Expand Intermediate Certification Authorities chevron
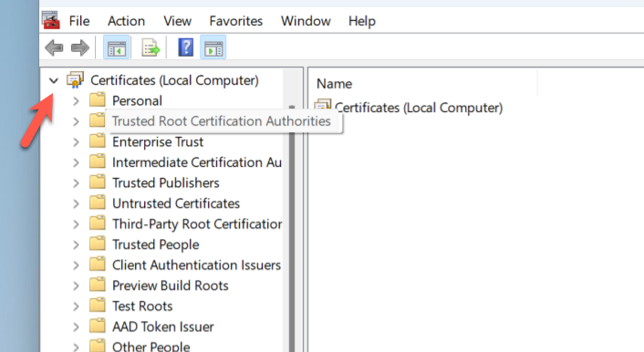644x352 pixels. [x=76, y=162]
